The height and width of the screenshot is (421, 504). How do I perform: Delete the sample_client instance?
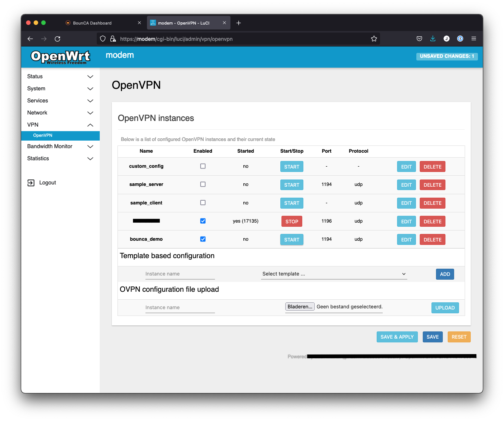pyautogui.click(x=433, y=203)
